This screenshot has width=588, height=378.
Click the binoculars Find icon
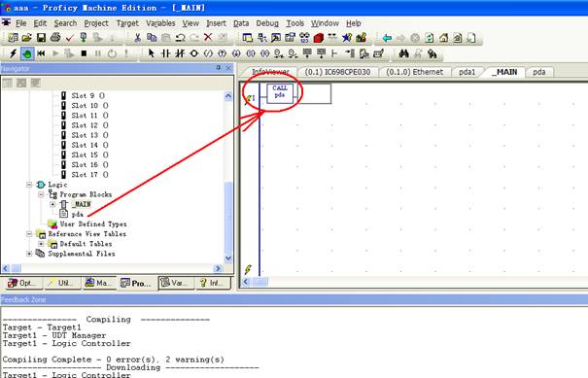click(404, 53)
